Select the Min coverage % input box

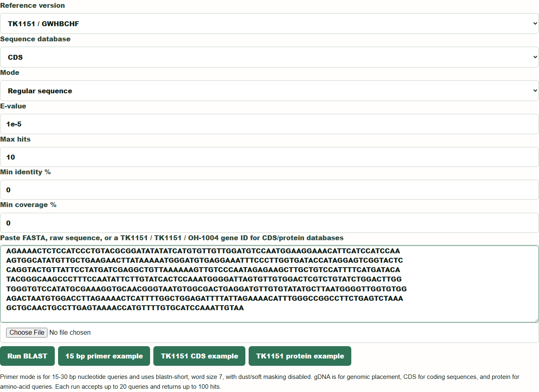(269, 223)
